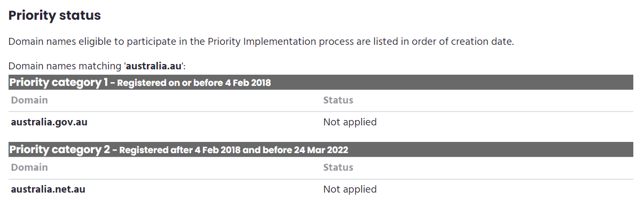Click Domain column header in category 1
This screenshot has height=207, width=644.
pos(29,100)
